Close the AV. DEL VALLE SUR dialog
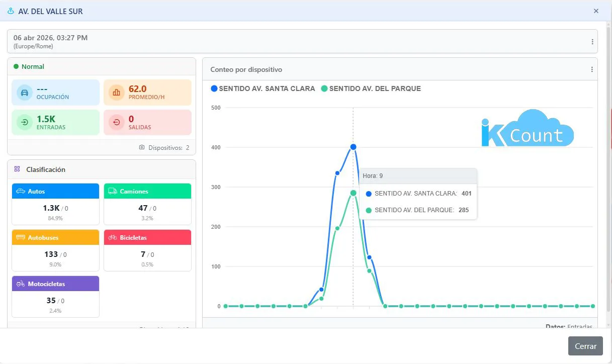This screenshot has width=612, height=364. point(596,11)
